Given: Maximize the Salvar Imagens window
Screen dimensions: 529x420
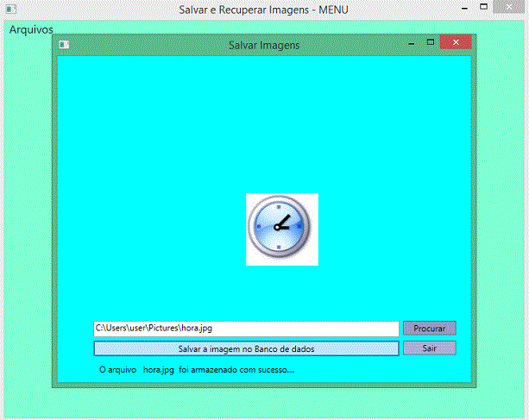Looking at the screenshot, I should point(431,42).
